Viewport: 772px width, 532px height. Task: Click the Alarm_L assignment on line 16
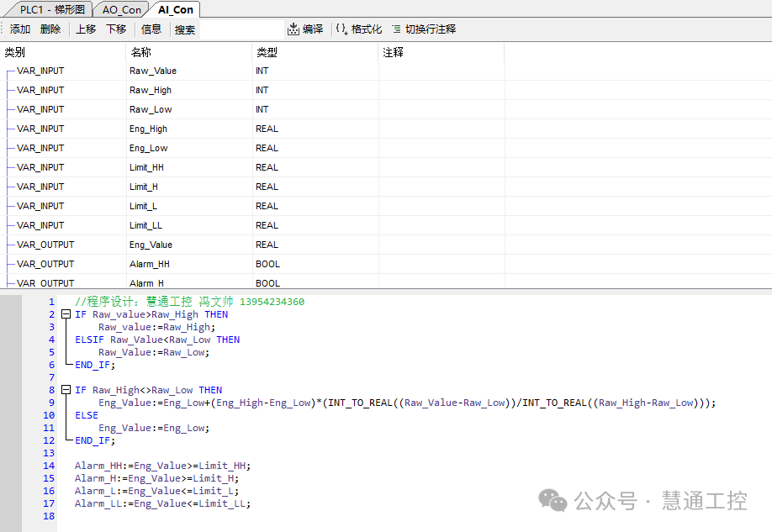click(x=157, y=491)
